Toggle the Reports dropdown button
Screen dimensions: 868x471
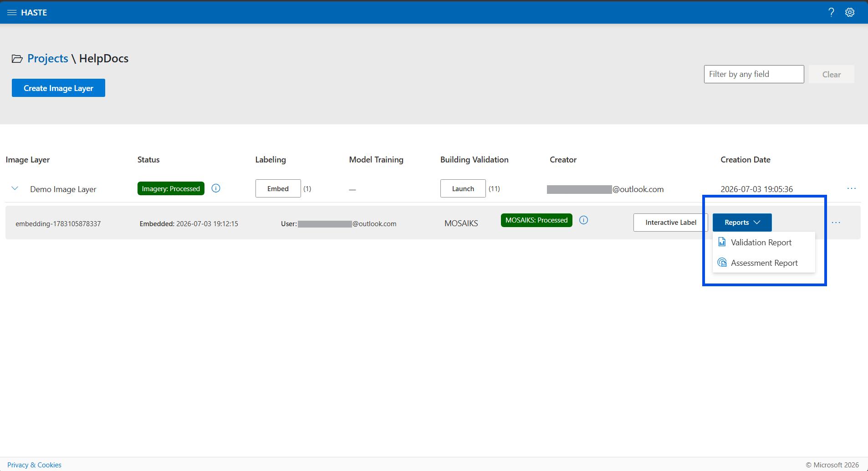(x=742, y=223)
